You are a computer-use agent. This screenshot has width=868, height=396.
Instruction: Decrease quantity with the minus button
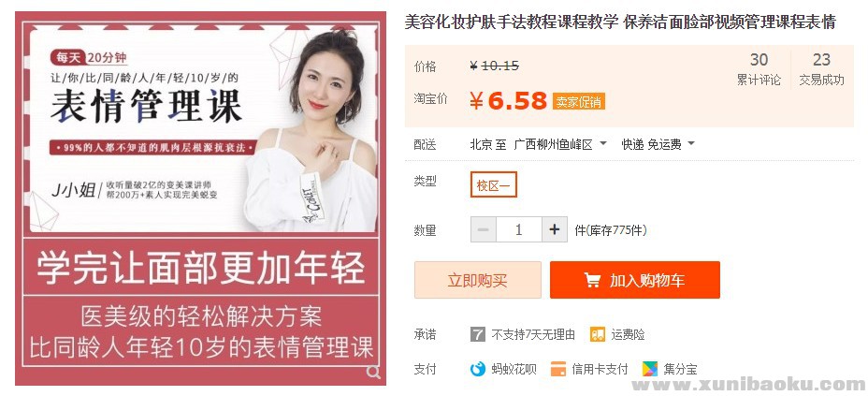(484, 229)
